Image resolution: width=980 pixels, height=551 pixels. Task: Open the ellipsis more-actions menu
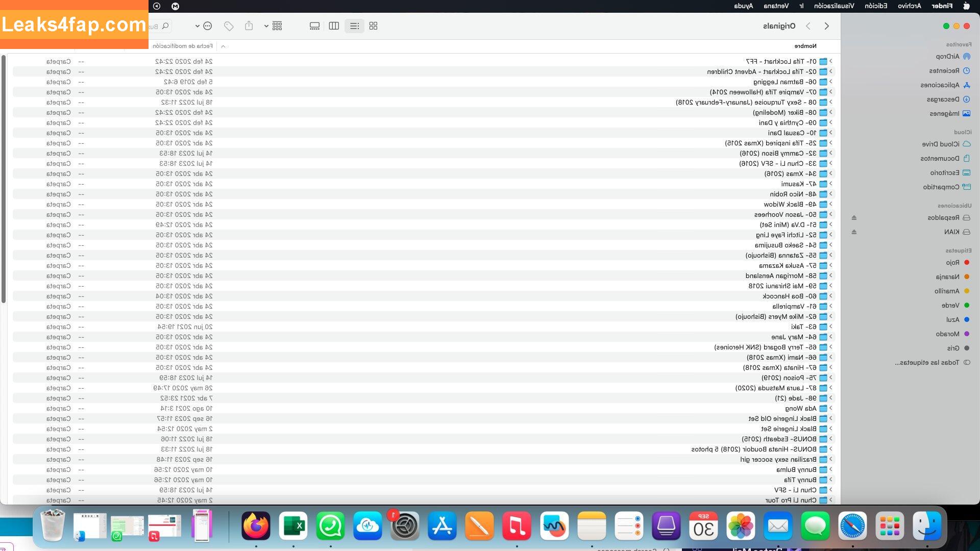pos(207,26)
